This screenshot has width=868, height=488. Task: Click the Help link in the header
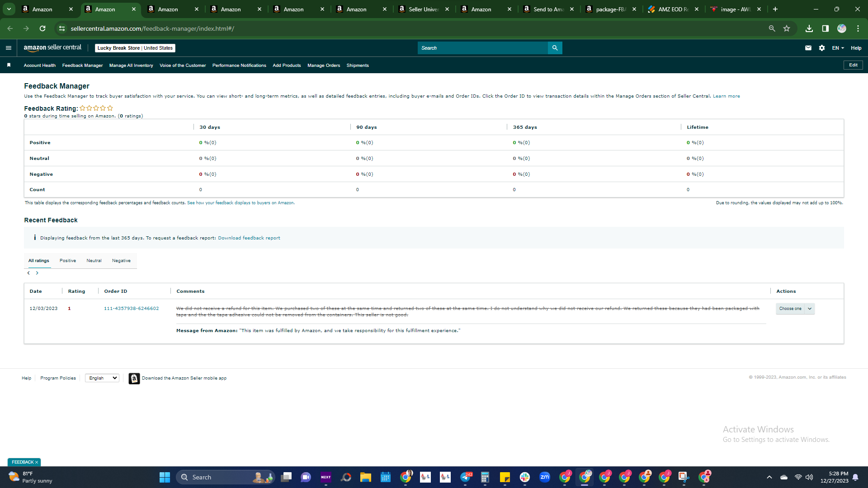(x=856, y=48)
